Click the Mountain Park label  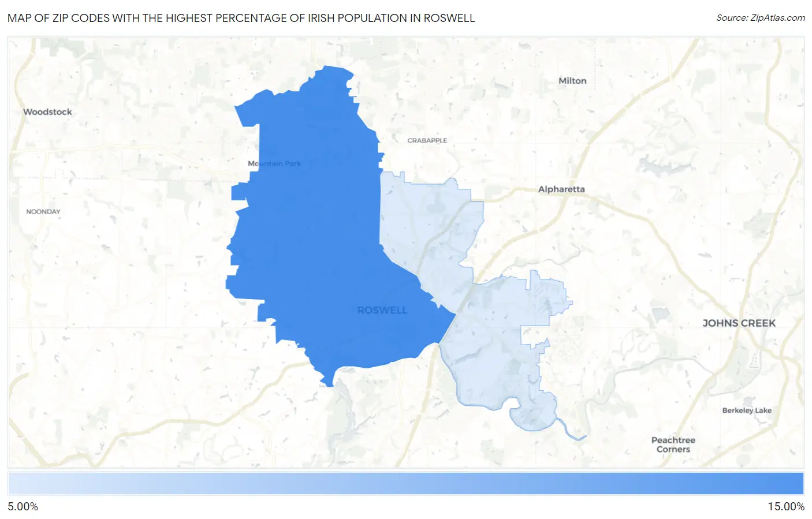[x=274, y=164]
